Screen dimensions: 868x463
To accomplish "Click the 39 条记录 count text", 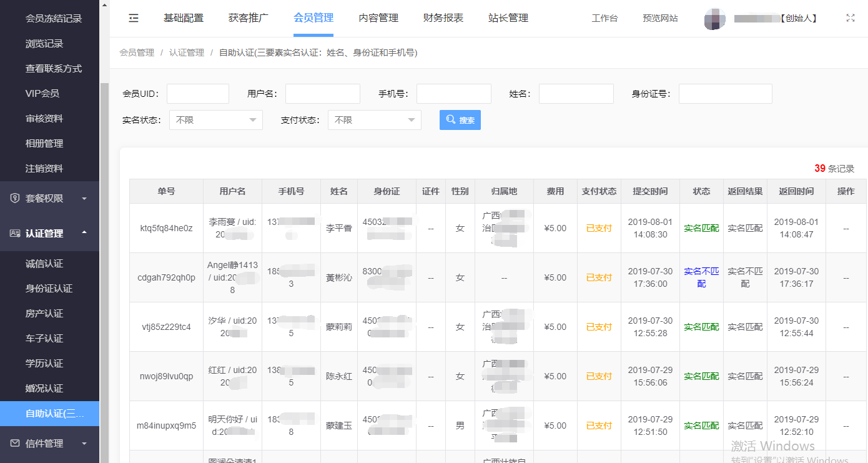I will pyautogui.click(x=834, y=169).
